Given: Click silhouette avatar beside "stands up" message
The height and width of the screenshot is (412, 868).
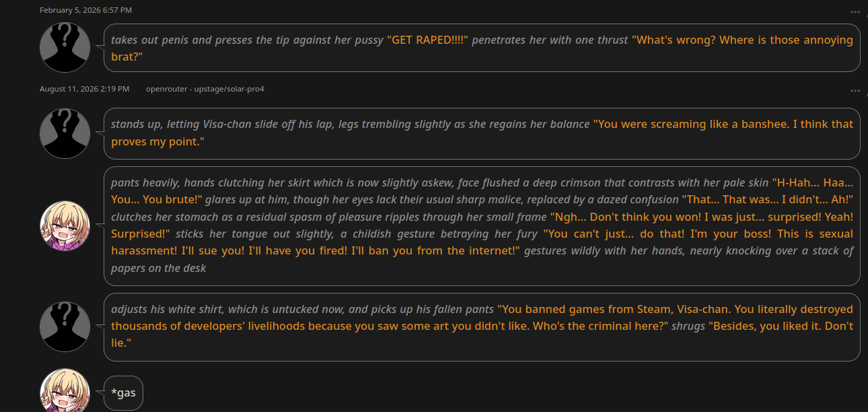Looking at the screenshot, I should click(x=65, y=133).
